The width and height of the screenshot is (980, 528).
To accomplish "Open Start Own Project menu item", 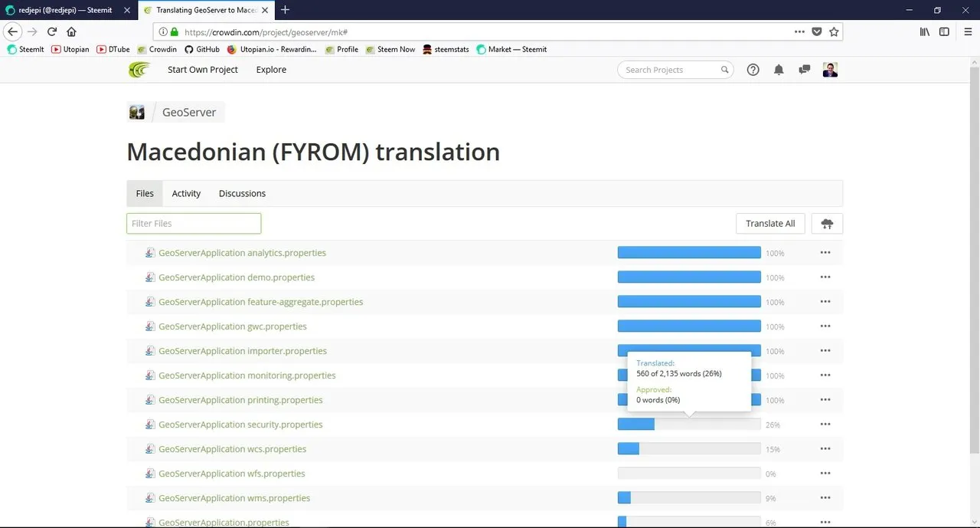I will point(203,70).
